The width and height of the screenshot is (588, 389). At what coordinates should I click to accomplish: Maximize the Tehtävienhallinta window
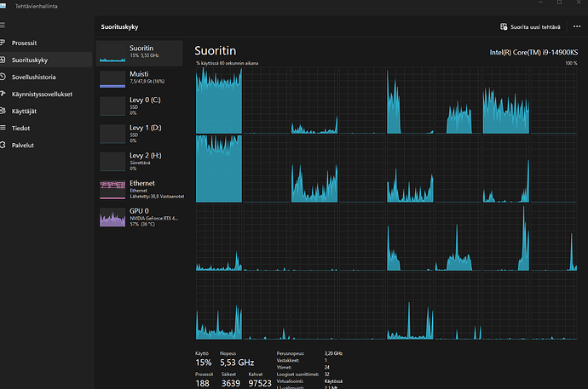(x=560, y=3)
